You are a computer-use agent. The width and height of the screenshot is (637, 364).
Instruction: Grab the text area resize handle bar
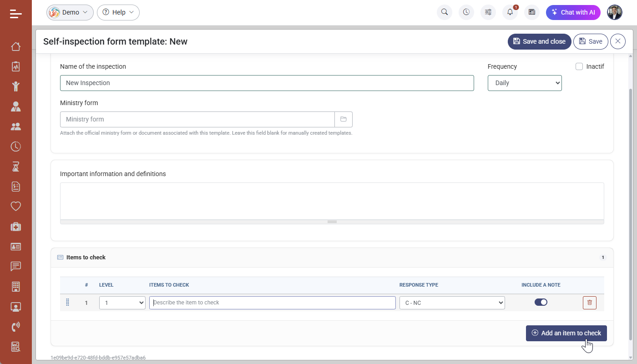coord(332,222)
